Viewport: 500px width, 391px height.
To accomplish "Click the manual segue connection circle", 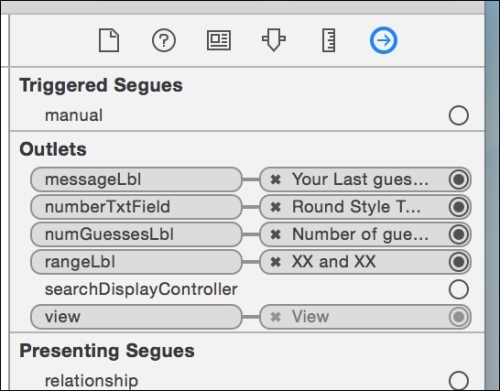I will [x=459, y=115].
